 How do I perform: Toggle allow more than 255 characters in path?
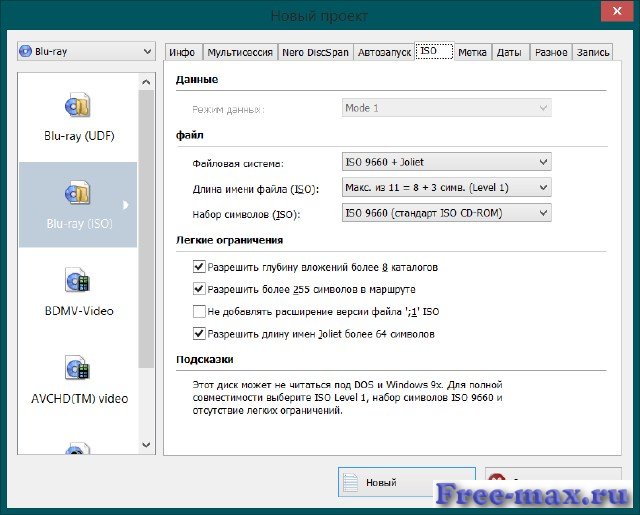pyautogui.click(x=199, y=289)
